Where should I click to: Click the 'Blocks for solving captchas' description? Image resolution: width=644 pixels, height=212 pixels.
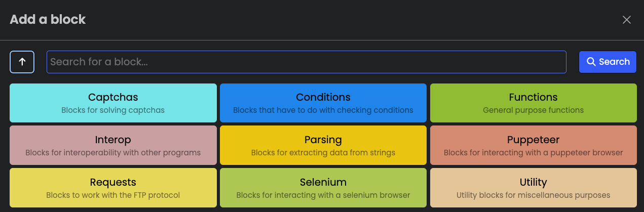coord(113,110)
